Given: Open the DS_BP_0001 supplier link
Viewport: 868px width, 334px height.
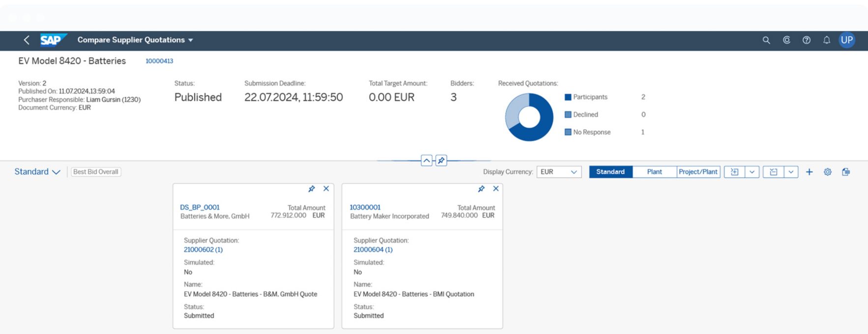Looking at the screenshot, I should [x=200, y=207].
